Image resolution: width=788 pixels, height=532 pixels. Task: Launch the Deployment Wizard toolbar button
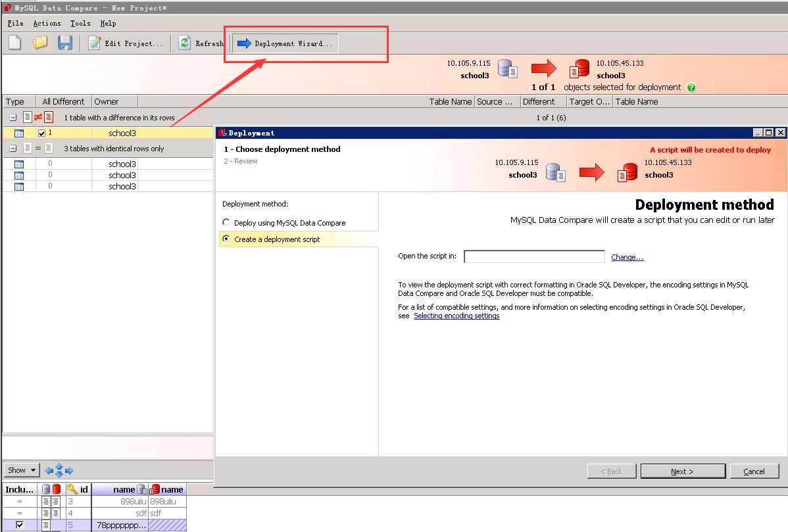pos(285,43)
